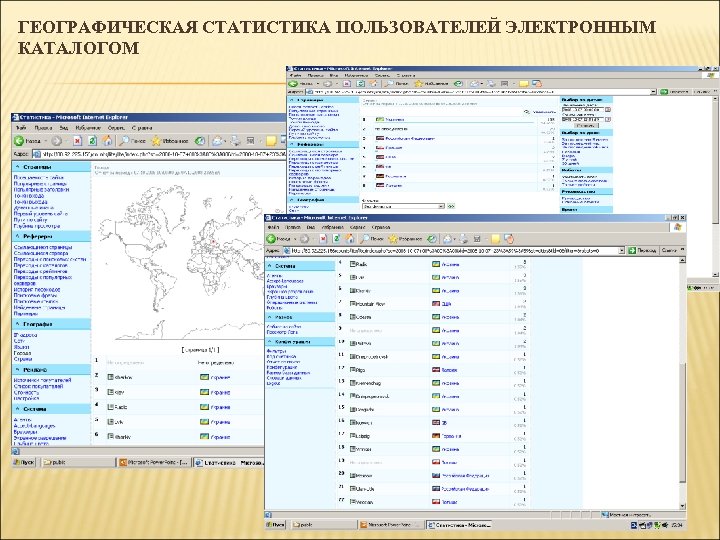The height and width of the screenshot is (540, 720).
Task: Collapse the Страницы section in the map window
Action: click(x=17, y=167)
